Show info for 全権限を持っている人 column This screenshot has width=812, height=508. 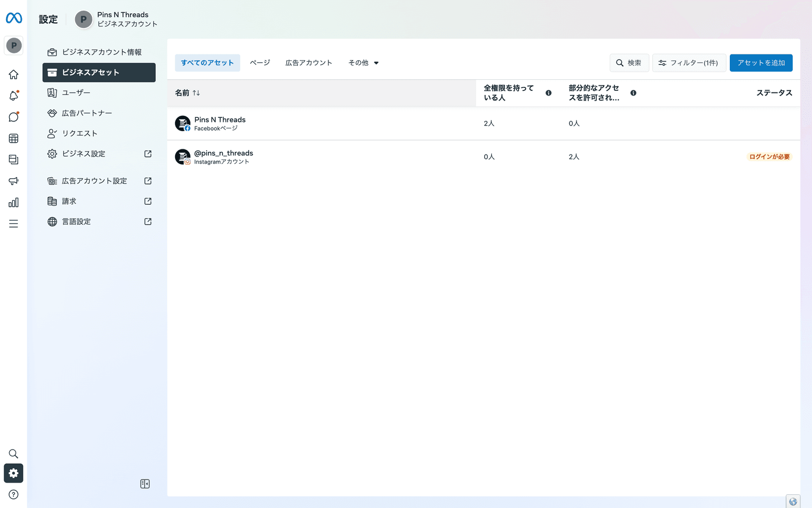[x=549, y=93]
